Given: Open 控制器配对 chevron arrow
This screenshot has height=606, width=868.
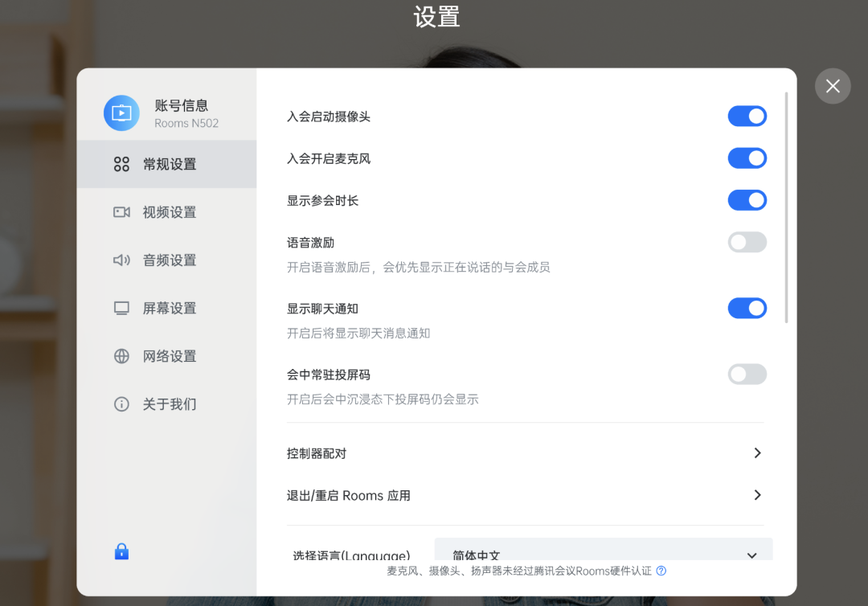Looking at the screenshot, I should coord(757,453).
